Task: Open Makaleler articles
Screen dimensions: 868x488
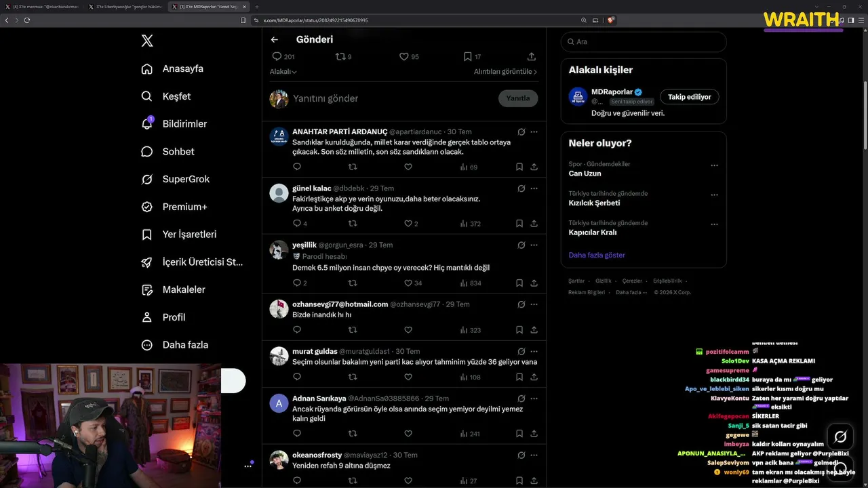Action: [x=173, y=289]
